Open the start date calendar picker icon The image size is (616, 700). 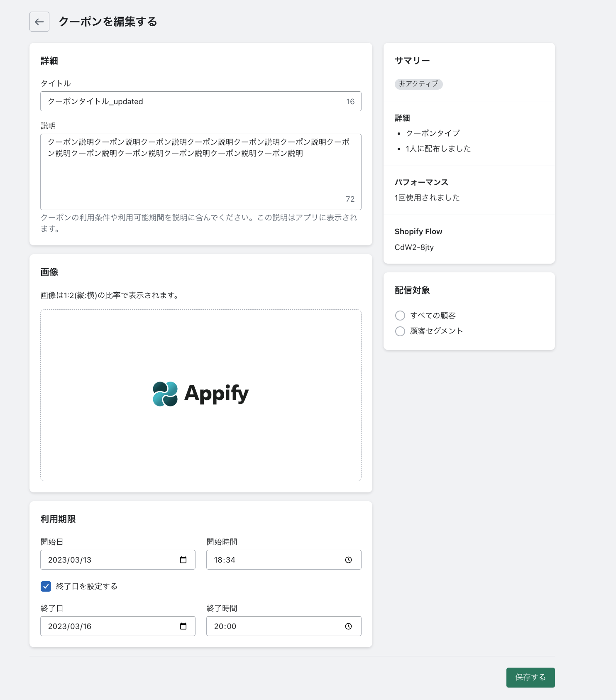tap(183, 560)
